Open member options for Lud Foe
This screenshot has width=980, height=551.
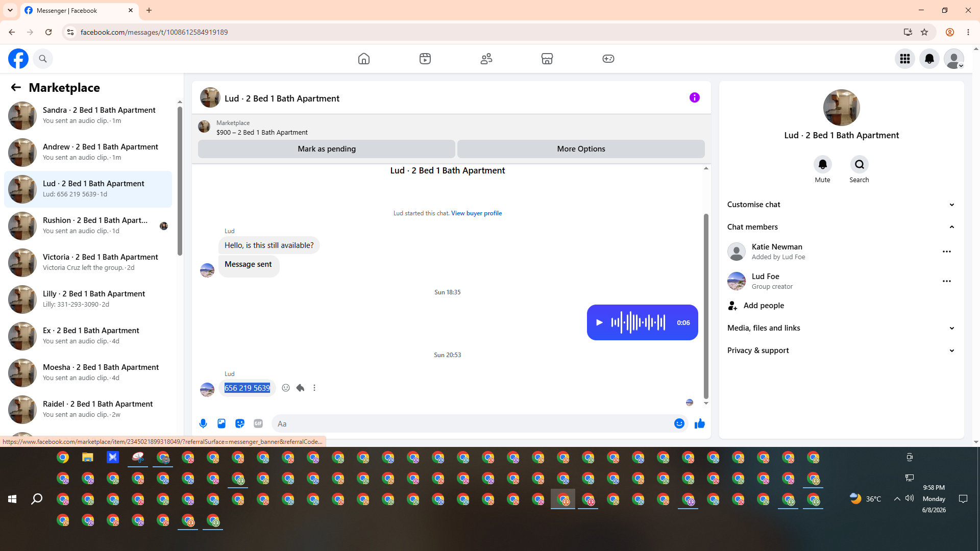click(947, 281)
